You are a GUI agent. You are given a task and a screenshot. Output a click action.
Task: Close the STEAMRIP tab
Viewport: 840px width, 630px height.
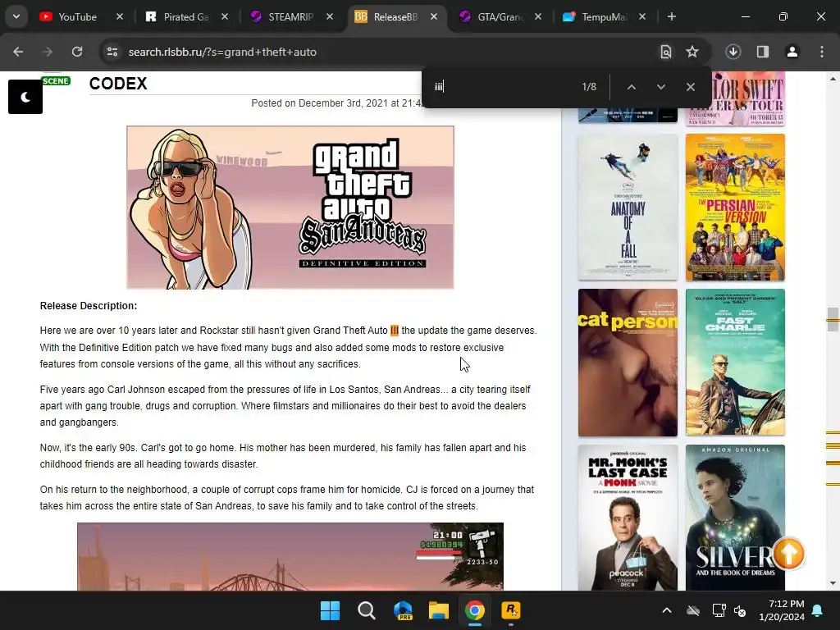pyautogui.click(x=330, y=16)
